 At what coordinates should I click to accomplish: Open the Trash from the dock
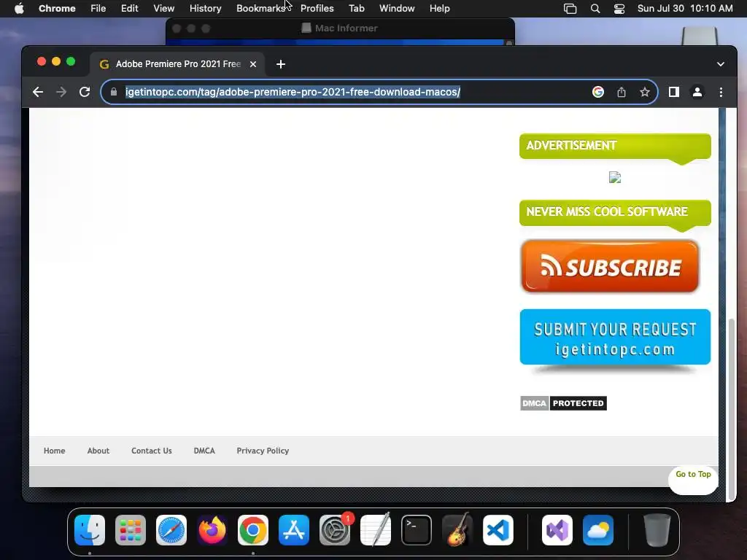tap(657, 530)
